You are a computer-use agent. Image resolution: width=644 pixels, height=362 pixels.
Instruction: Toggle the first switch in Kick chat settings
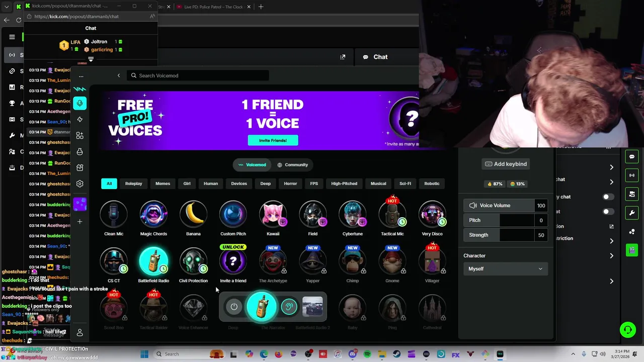608,197
